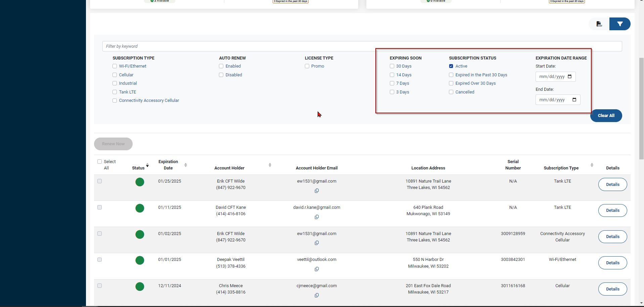Screen dimensions: 644x307
Task: Click green status dot for Chris Meece row
Action: [140, 286]
